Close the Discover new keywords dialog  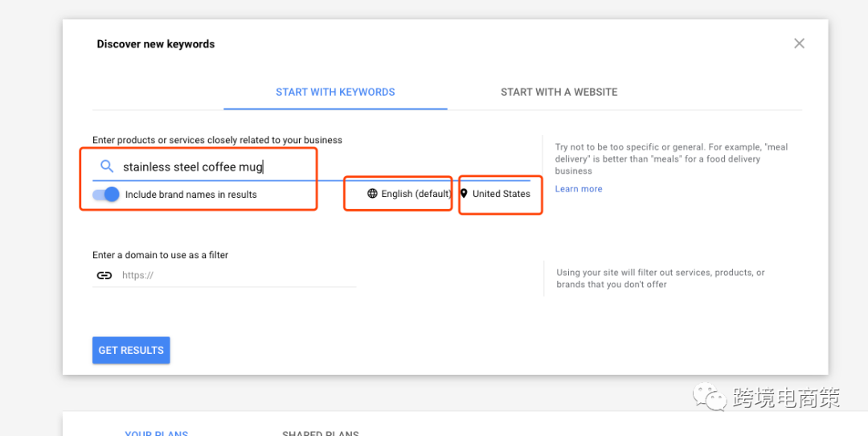799,43
